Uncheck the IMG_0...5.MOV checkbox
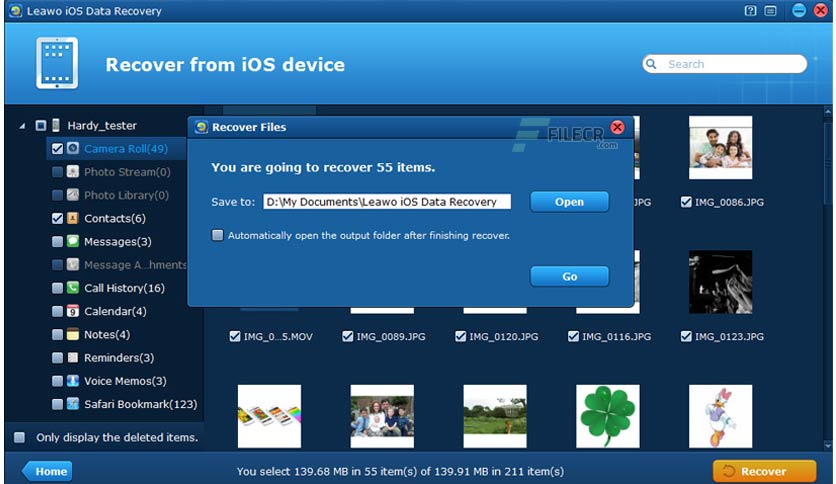 click(x=235, y=336)
